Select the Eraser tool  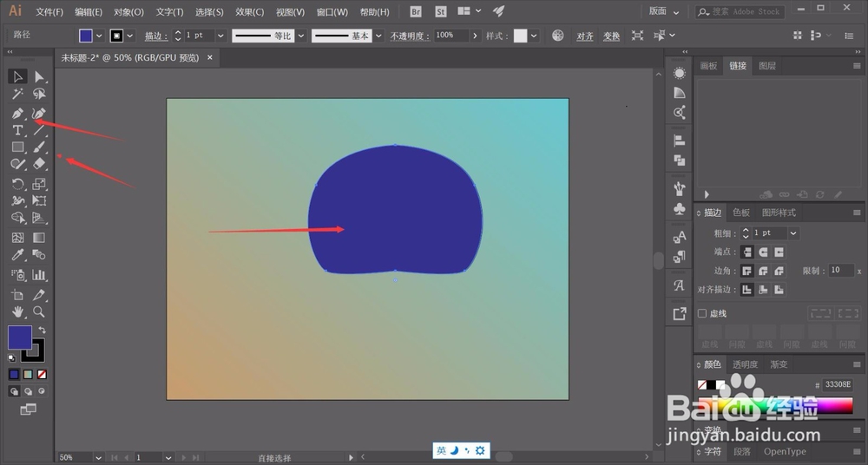coord(39,163)
